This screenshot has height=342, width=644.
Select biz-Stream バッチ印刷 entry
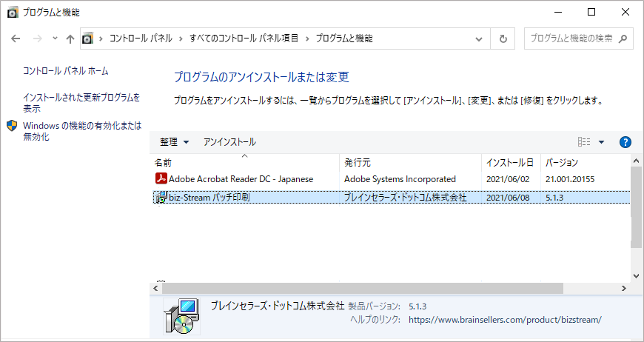tap(391, 198)
